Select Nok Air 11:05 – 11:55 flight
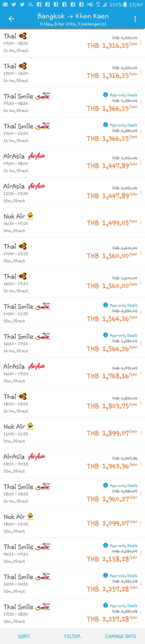 [x=72, y=433]
